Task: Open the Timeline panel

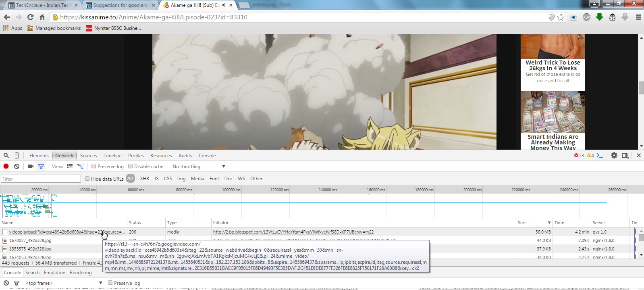Action: coord(112,156)
